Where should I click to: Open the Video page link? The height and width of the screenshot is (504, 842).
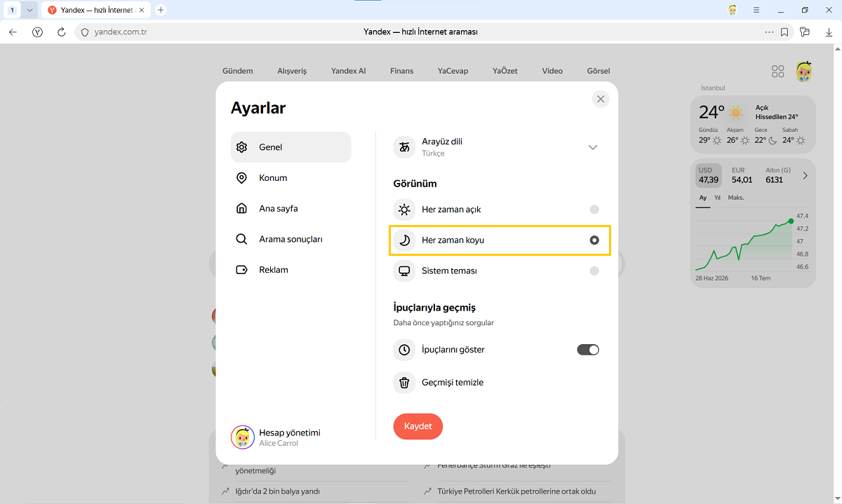[552, 71]
